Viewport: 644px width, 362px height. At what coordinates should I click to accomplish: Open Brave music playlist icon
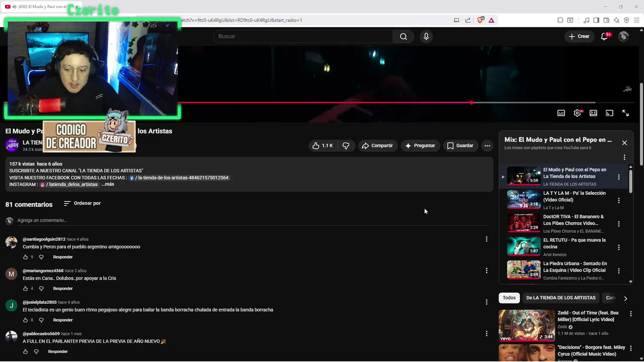pos(586,20)
